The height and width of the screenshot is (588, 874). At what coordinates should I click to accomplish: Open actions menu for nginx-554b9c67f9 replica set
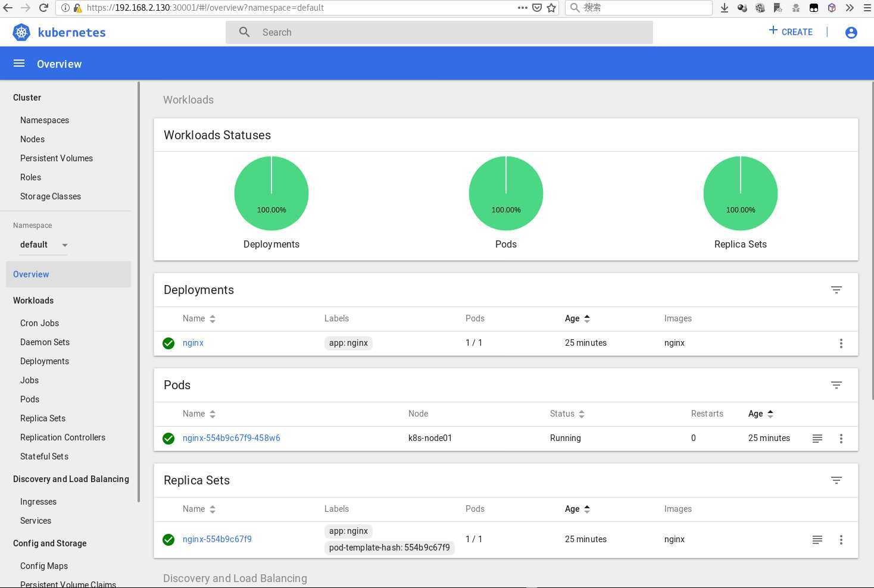pos(841,540)
